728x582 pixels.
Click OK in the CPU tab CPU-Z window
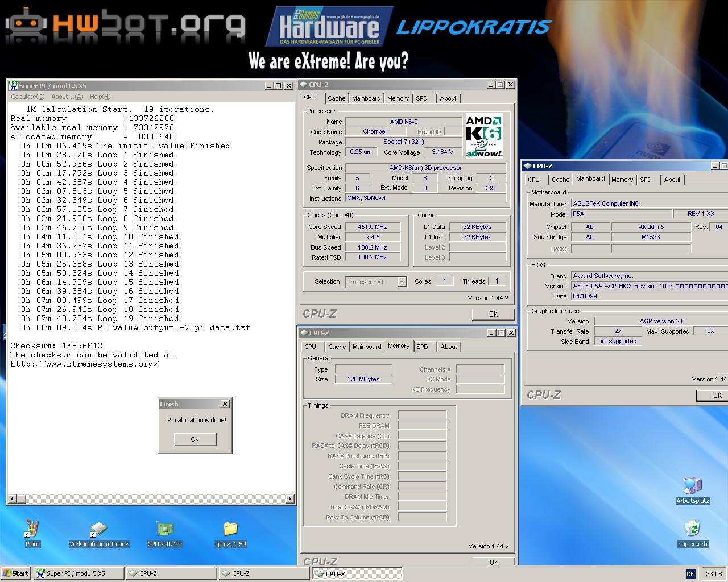tap(493, 314)
